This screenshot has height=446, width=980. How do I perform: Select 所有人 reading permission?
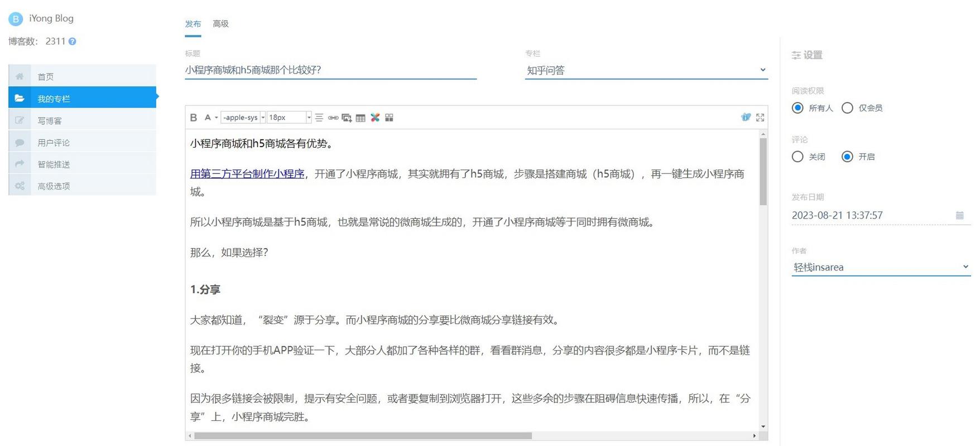798,108
